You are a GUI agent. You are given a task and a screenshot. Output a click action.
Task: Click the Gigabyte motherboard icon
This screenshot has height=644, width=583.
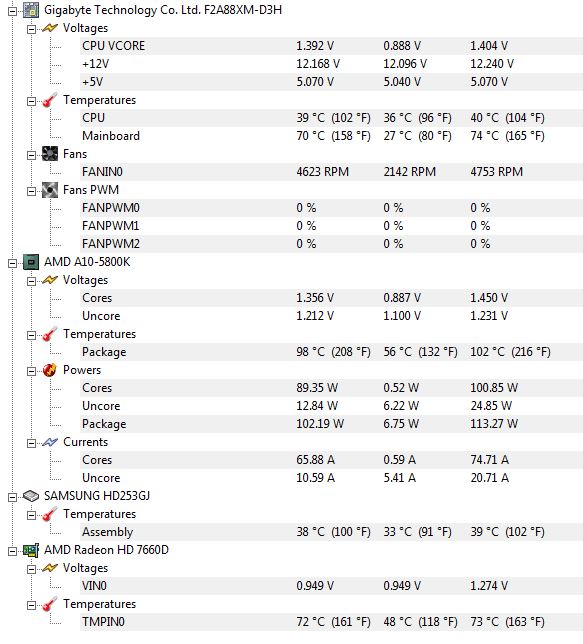pyautogui.click(x=31, y=10)
